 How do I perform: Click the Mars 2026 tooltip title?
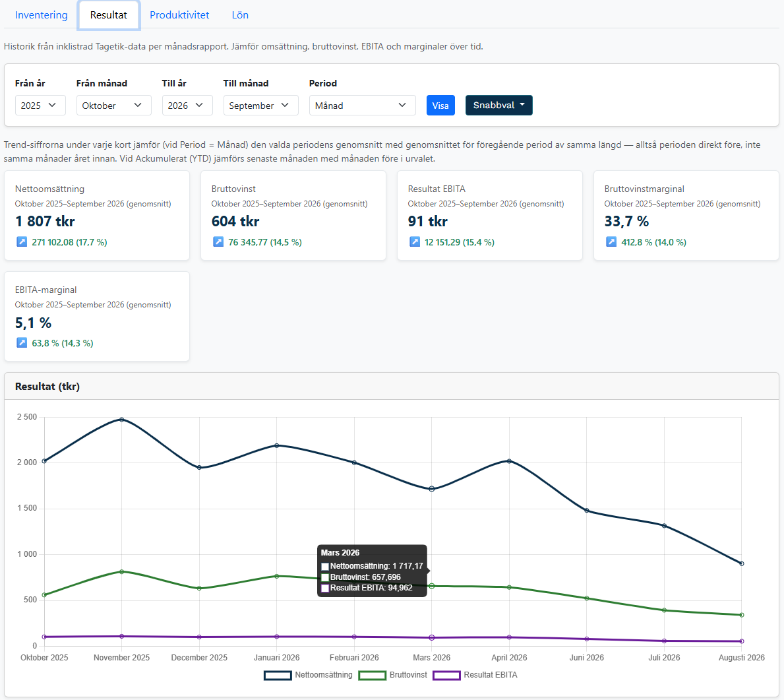click(340, 553)
